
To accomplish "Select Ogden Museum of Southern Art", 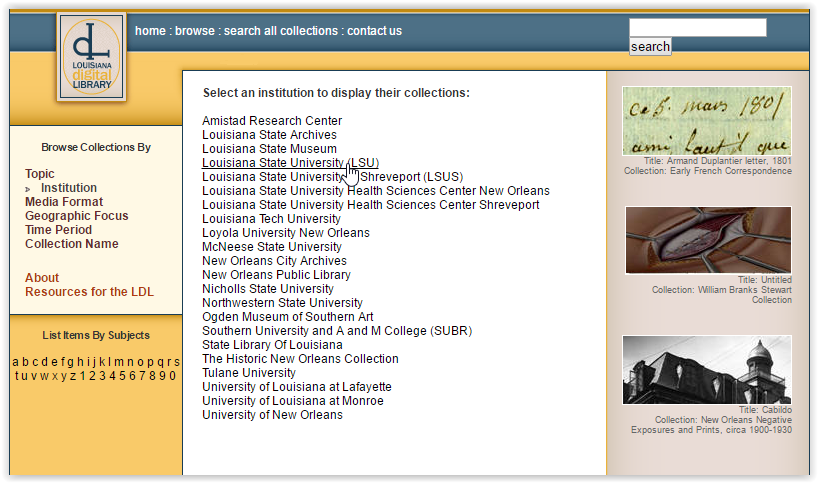I will coord(288,318).
